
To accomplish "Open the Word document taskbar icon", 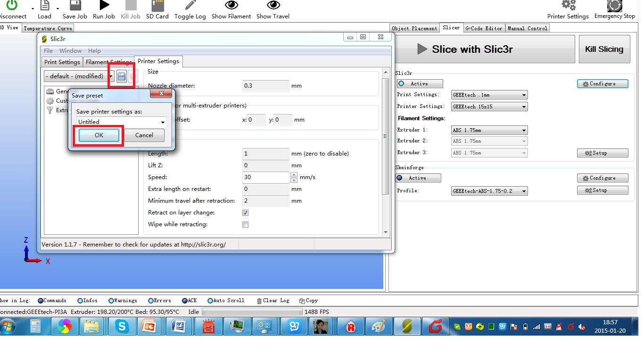I will coord(179,326).
